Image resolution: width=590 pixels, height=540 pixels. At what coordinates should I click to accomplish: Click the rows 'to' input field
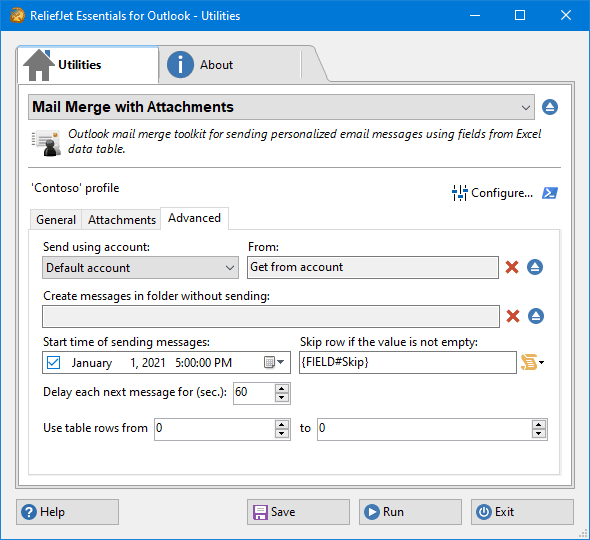425,429
